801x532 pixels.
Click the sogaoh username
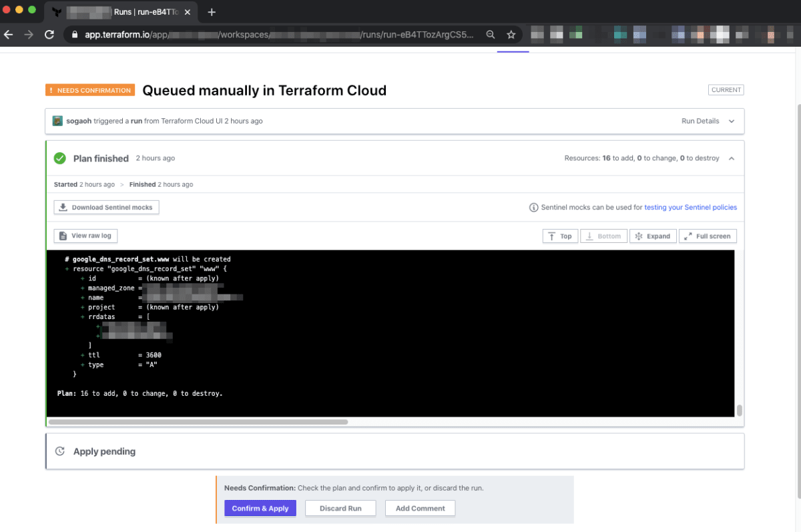coord(79,121)
